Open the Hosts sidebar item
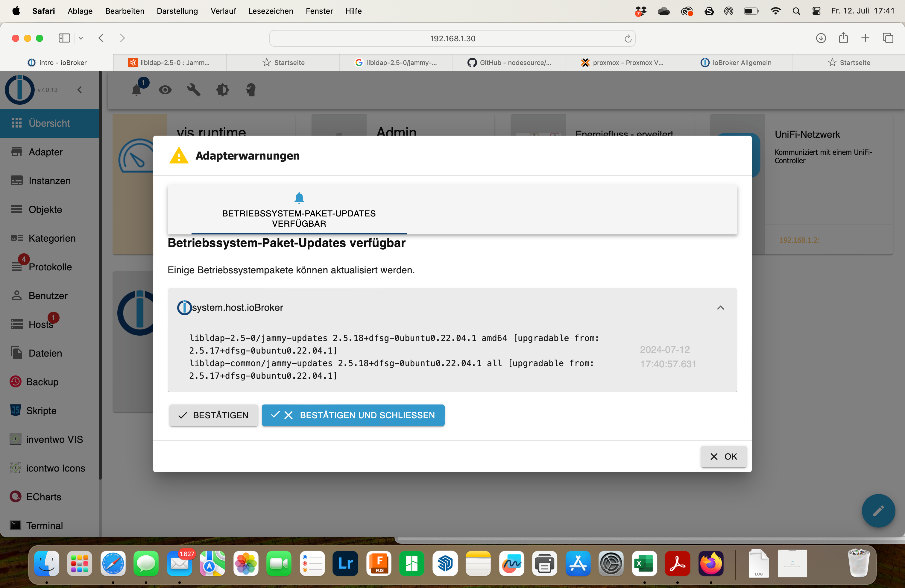This screenshot has width=905, height=588. (x=41, y=325)
